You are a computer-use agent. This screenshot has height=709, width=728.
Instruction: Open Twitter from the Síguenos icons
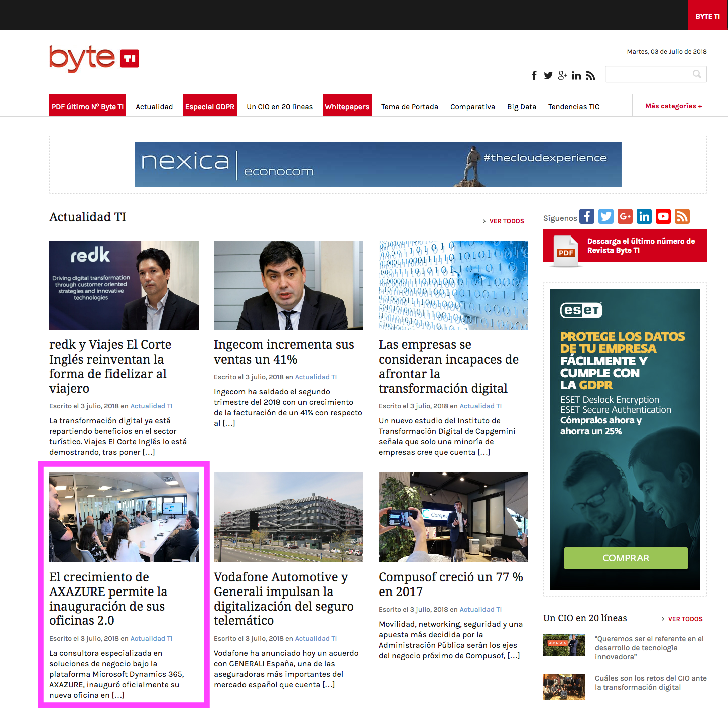(606, 216)
